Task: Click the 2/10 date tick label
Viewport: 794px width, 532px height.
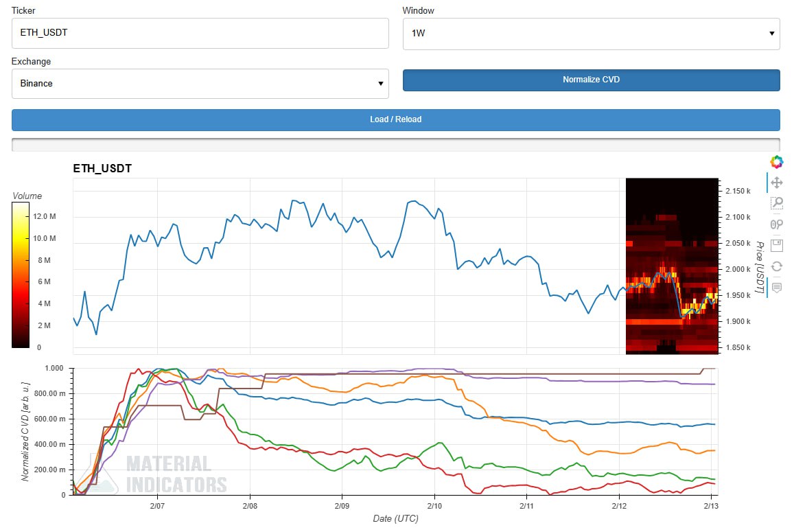Action: [x=434, y=505]
